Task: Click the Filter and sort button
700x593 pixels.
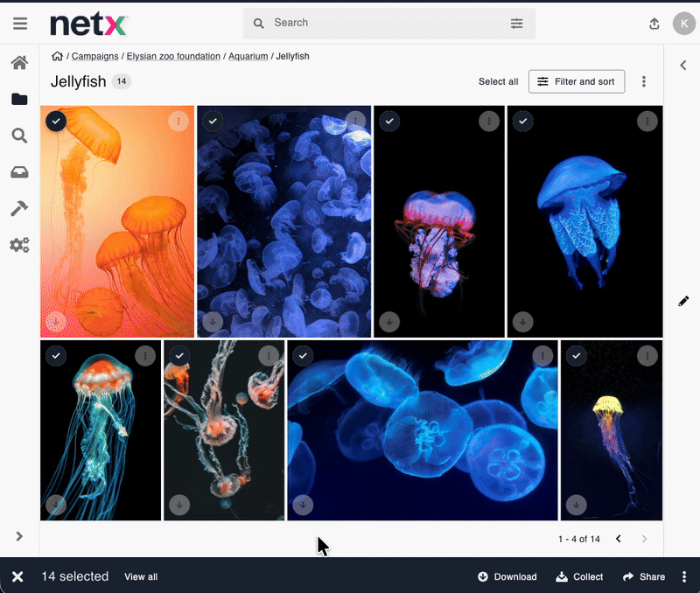Action: 577,81
